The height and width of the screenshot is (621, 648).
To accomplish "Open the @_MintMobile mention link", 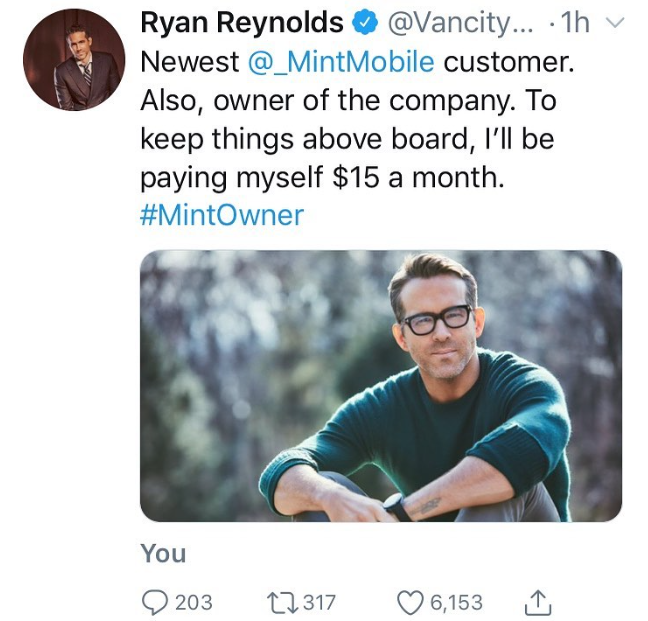I will (x=341, y=62).
